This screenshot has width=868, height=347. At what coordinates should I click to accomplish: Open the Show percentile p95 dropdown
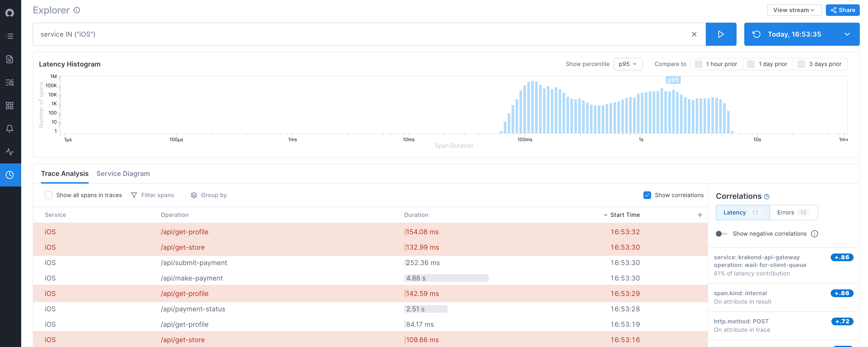pos(628,64)
